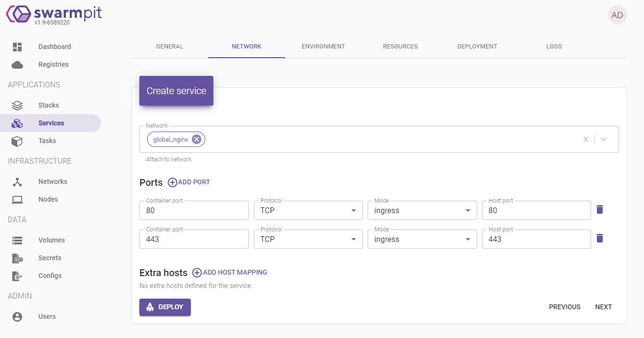The image size is (644, 338).
Task: Click the Registries cloud icon
Action: 17,65
